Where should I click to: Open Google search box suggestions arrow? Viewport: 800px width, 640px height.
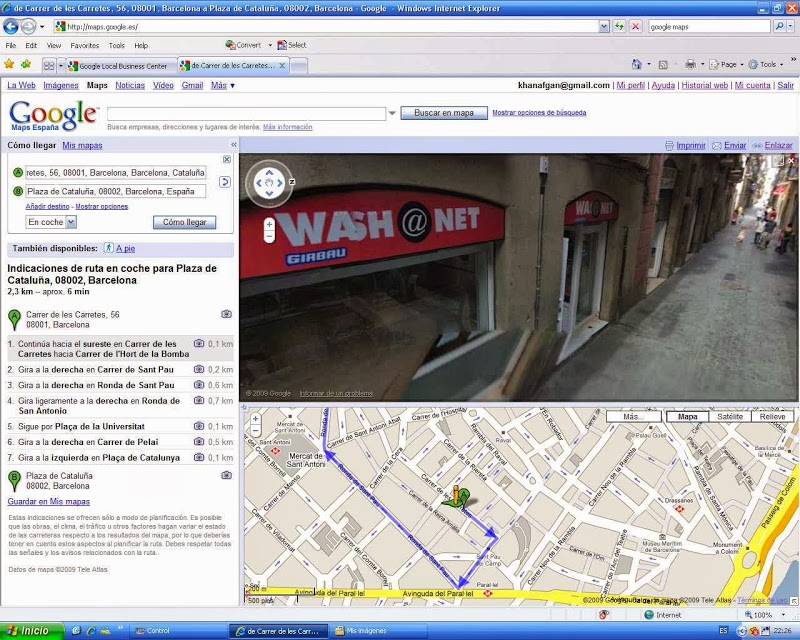392,113
